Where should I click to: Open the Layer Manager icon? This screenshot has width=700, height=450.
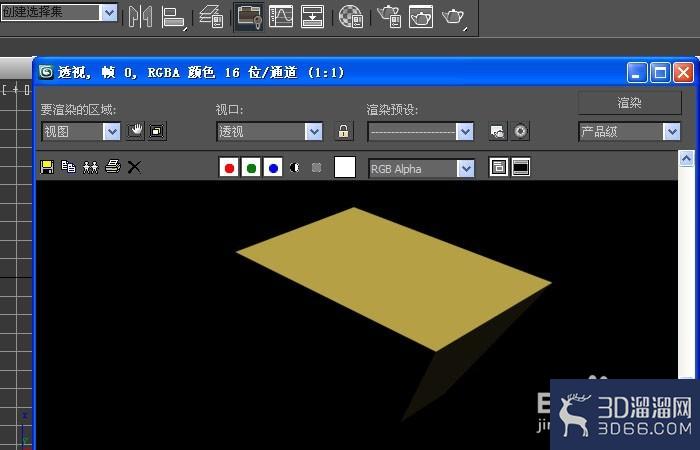pyautogui.click(x=211, y=17)
